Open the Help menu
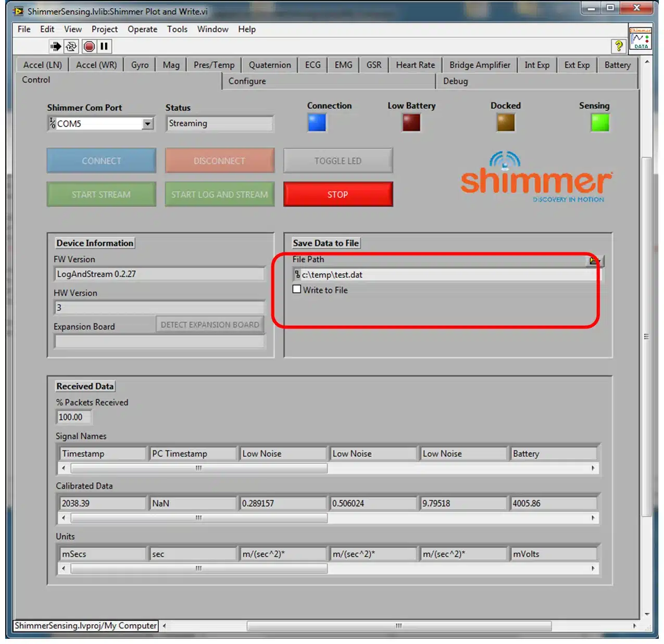This screenshot has height=644, width=664. coord(247,29)
